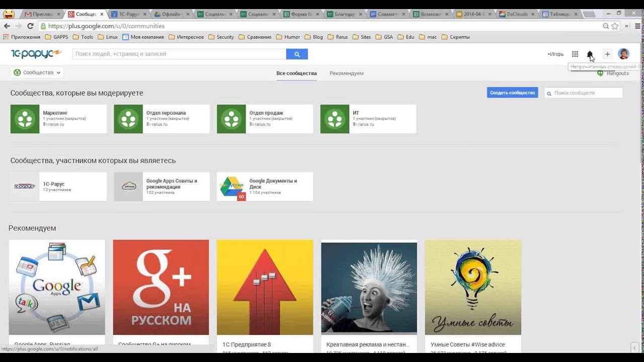This screenshot has height=362, width=644.
Task: Open the Google Документы и Диск community title
Action: point(273,184)
